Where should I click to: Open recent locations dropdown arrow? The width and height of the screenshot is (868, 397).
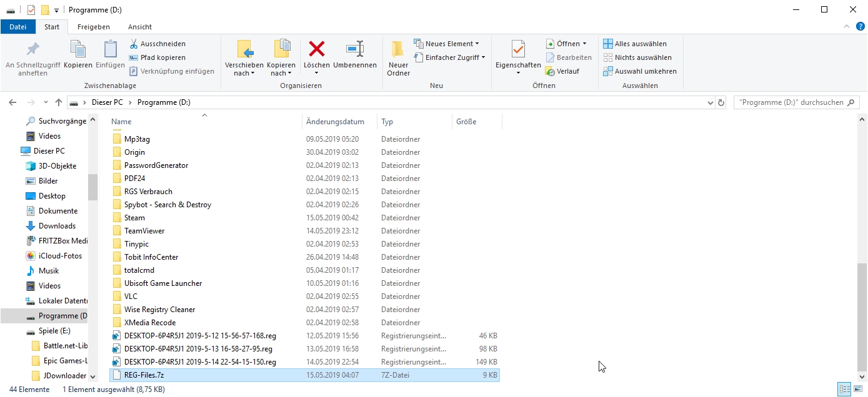pos(46,102)
